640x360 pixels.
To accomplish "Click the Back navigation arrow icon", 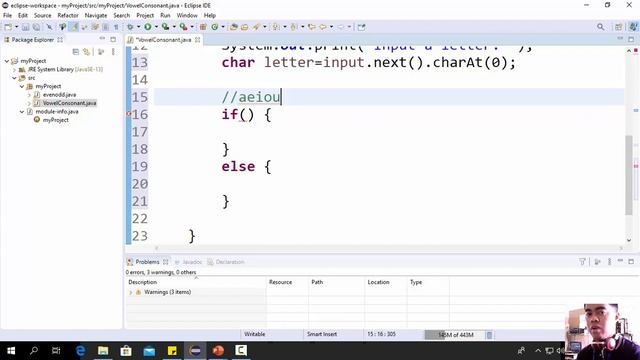I will pos(322,27).
